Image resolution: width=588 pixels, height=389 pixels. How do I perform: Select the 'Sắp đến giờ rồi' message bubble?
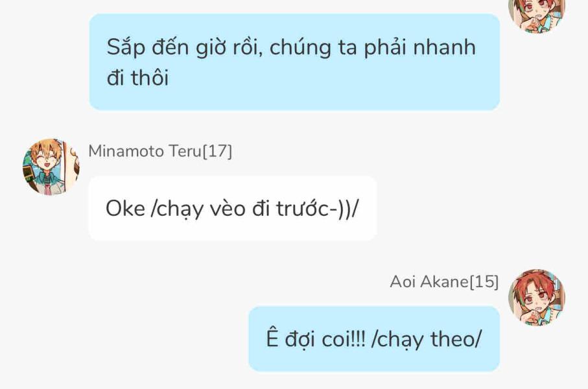click(x=294, y=62)
